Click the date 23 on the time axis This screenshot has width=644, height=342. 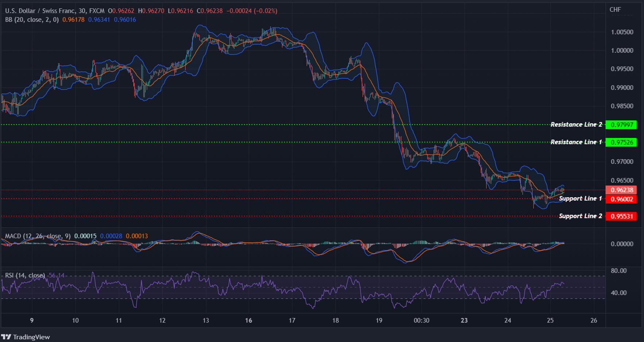click(464, 320)
